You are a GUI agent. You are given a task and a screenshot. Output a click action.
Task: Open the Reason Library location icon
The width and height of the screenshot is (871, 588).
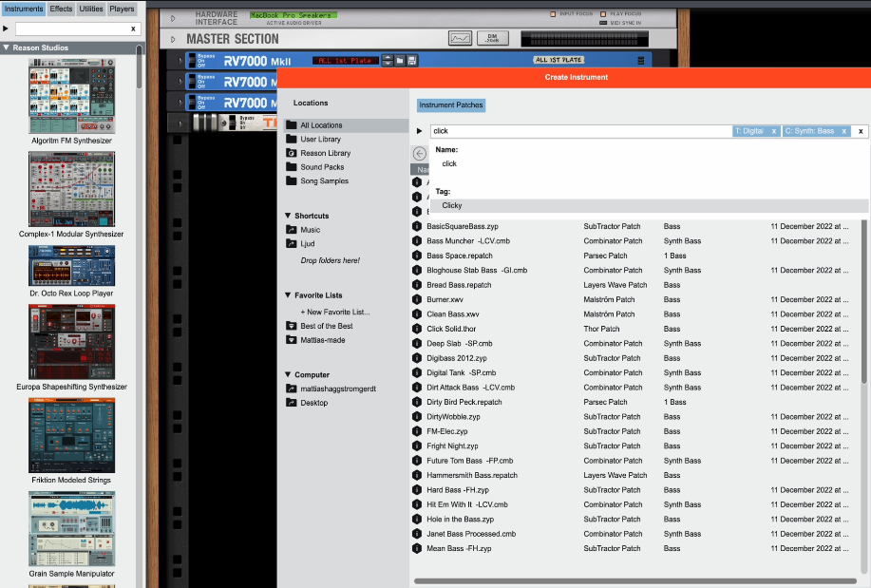(291, 153)
